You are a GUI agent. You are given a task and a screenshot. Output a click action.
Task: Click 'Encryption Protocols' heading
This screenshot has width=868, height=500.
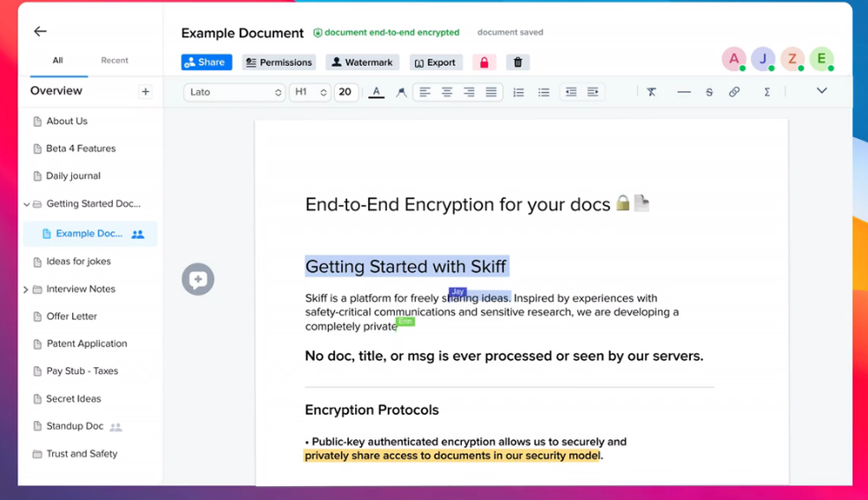click(x=372, y=410)
